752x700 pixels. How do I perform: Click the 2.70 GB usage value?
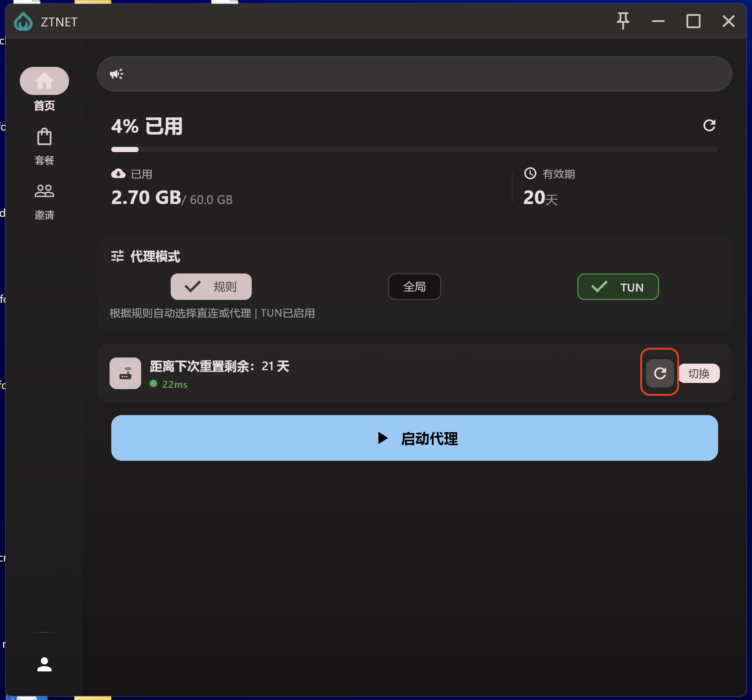pos(146,197)
